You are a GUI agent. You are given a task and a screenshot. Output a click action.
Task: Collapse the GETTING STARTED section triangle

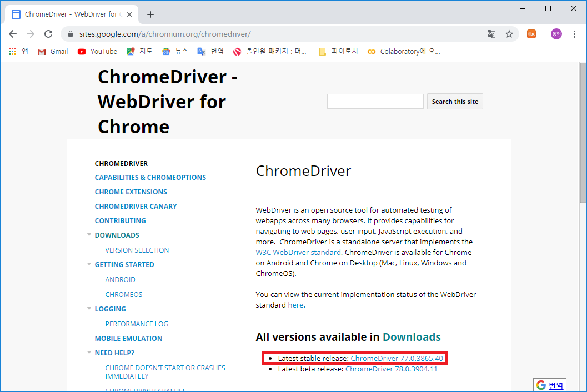coord(89,264)
